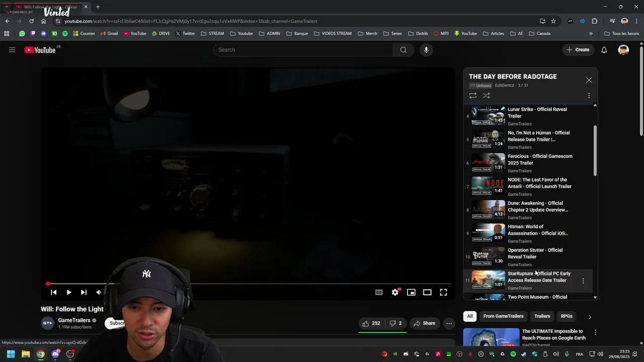The width and height of the screenshot is (644, 362).
Task: Close the playlist panel
Action: pos(589,80)
